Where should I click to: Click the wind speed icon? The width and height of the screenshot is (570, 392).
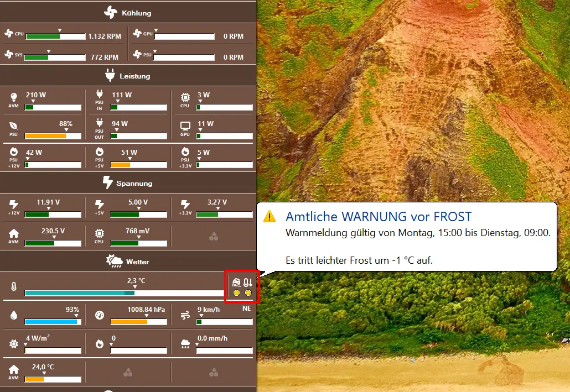click(185, 315)
